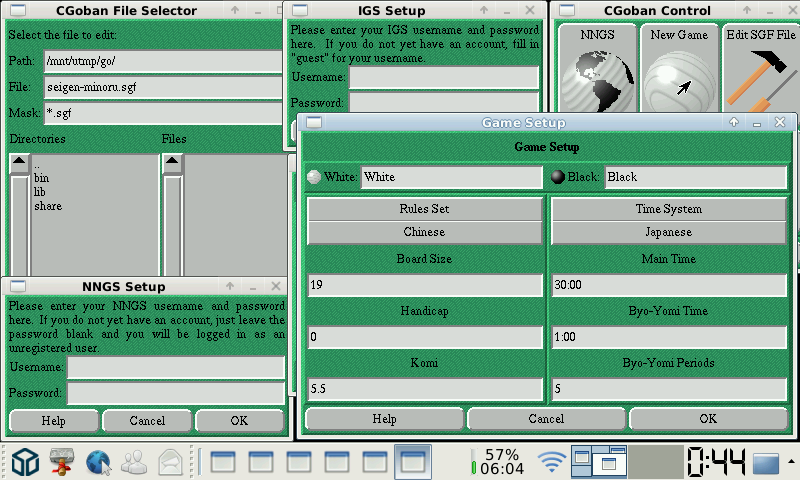The width and height of the screenshot is (800, 480).
Task: Open the CGoban Control window menu icon
Action: (567, 10)
